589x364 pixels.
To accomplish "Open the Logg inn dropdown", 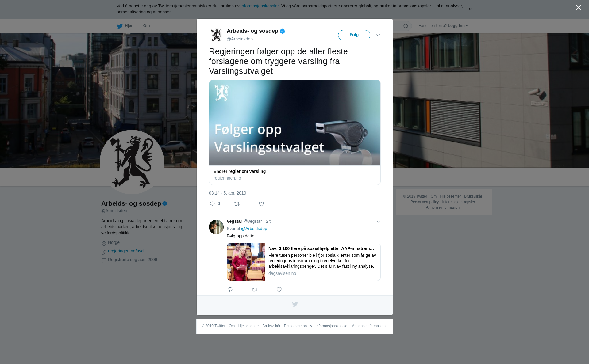I will click(458, 26).
